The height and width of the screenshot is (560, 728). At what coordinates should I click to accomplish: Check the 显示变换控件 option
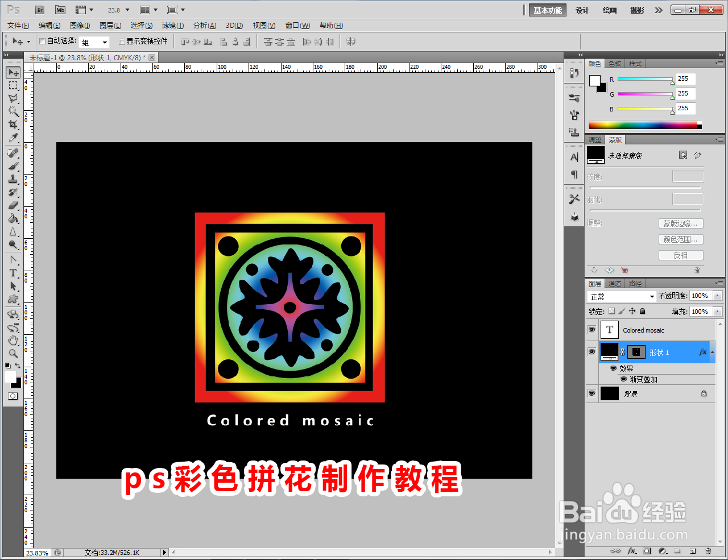tap(122, 42)
